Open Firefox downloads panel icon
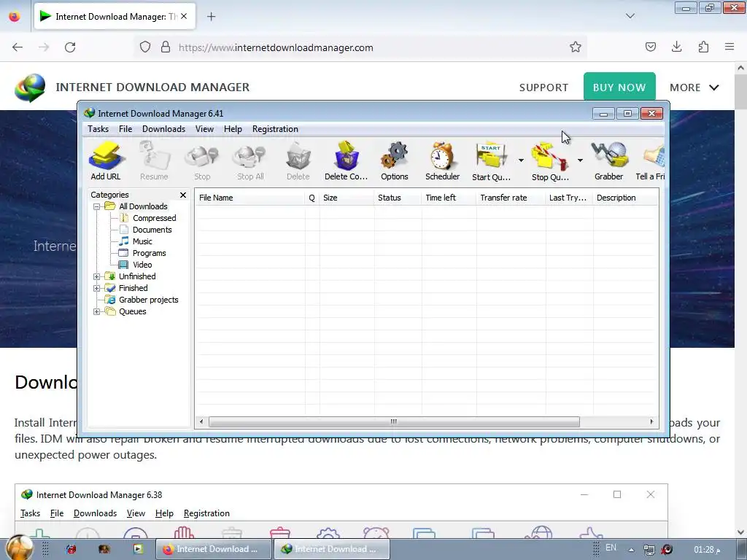747x560 pixels. click(676, 47)
